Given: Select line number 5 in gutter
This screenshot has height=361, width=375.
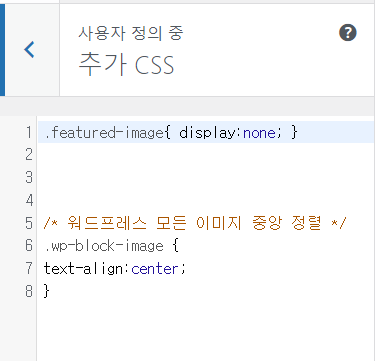Looking at the screenshot, I should tap(29, 223).
